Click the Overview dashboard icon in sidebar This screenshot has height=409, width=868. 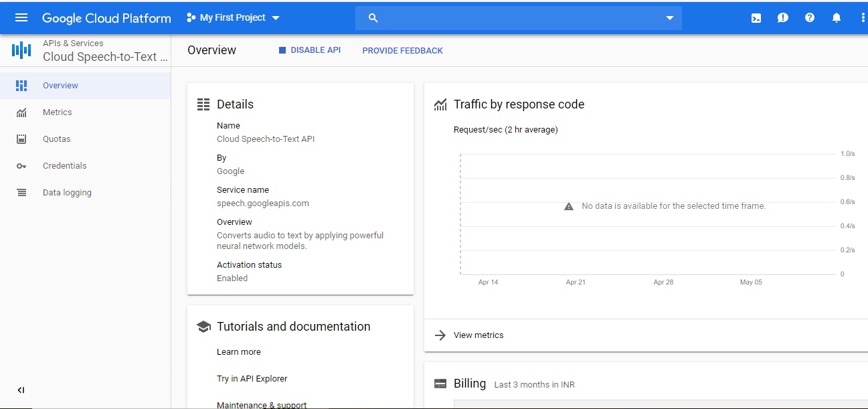[x=21, y=86]
